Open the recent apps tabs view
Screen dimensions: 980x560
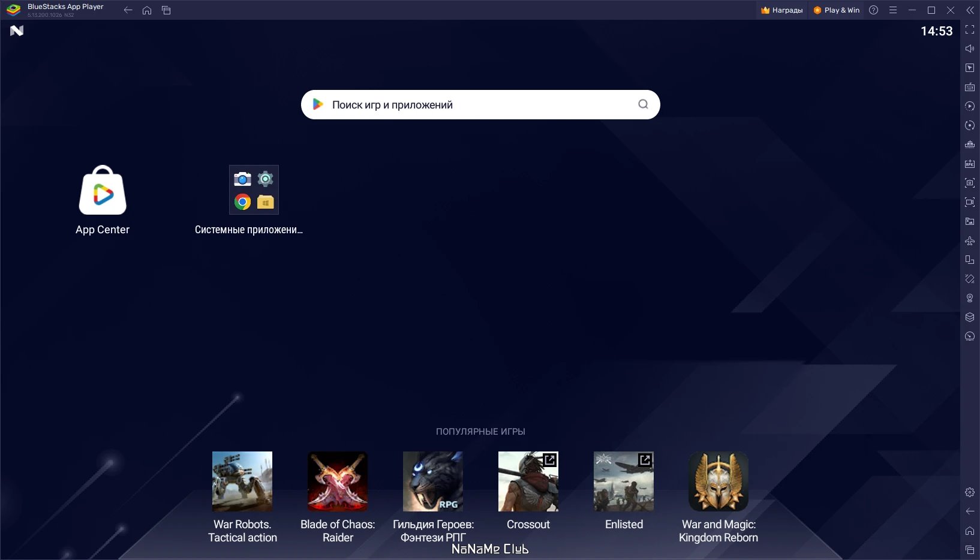point(166,10)
